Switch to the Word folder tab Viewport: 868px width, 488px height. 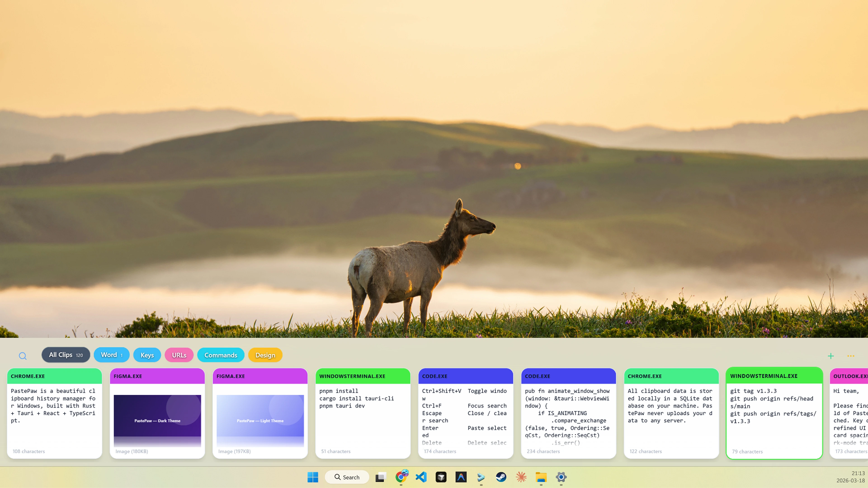[111, 355]
